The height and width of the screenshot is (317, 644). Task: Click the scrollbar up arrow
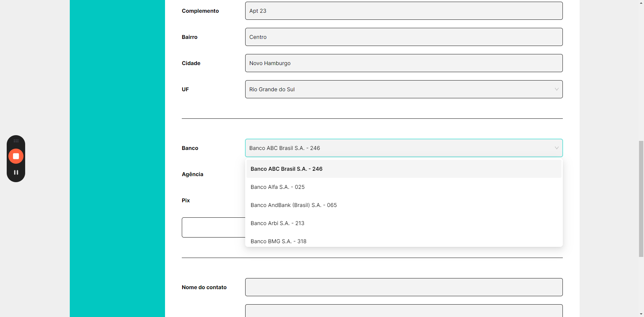pyautogui.click(x=641, y=3)
